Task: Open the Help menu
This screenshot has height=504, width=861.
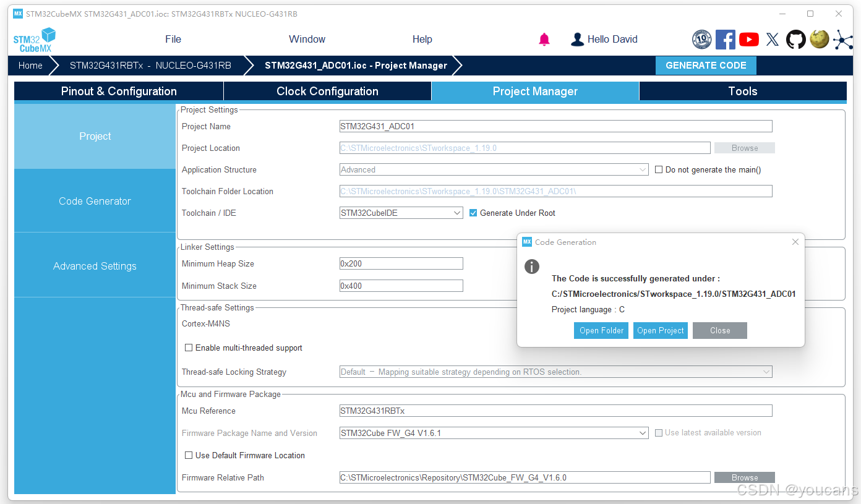Action: click(x=422, y=40)
